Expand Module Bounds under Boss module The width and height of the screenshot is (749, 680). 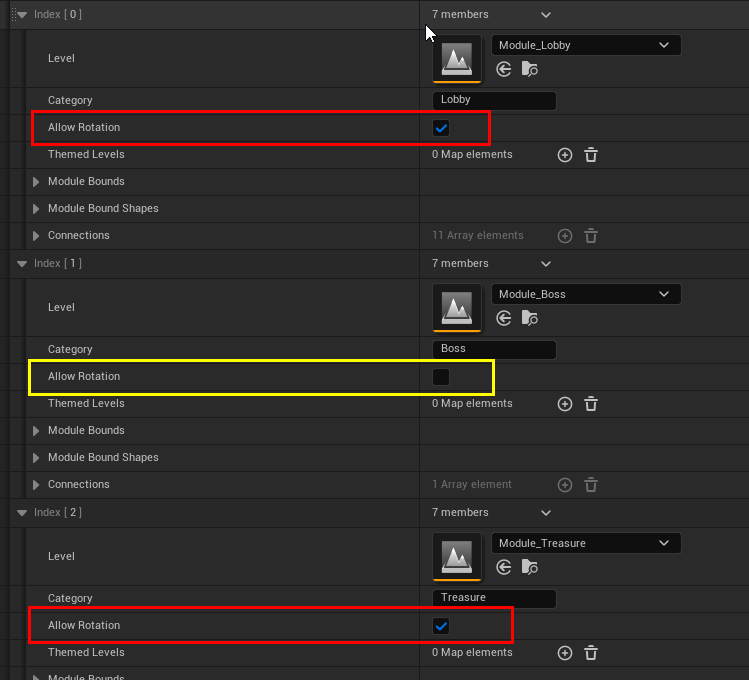tap(36, 431)
